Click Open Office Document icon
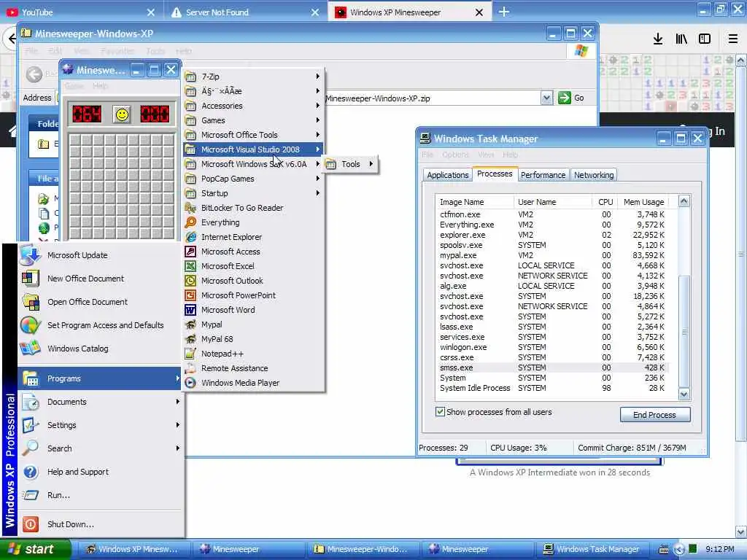This screenshot has width=747, height=560. point(30,302)
